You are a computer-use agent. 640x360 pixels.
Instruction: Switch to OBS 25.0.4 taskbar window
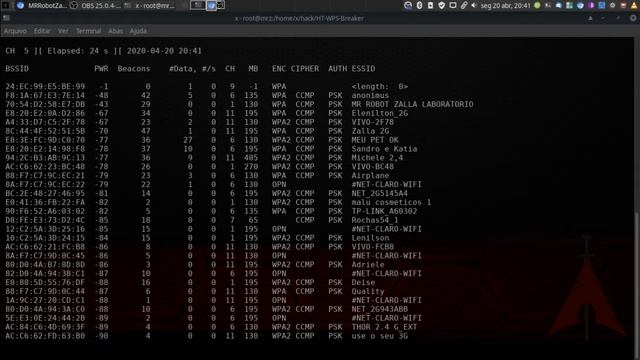(x=95, y=5)
